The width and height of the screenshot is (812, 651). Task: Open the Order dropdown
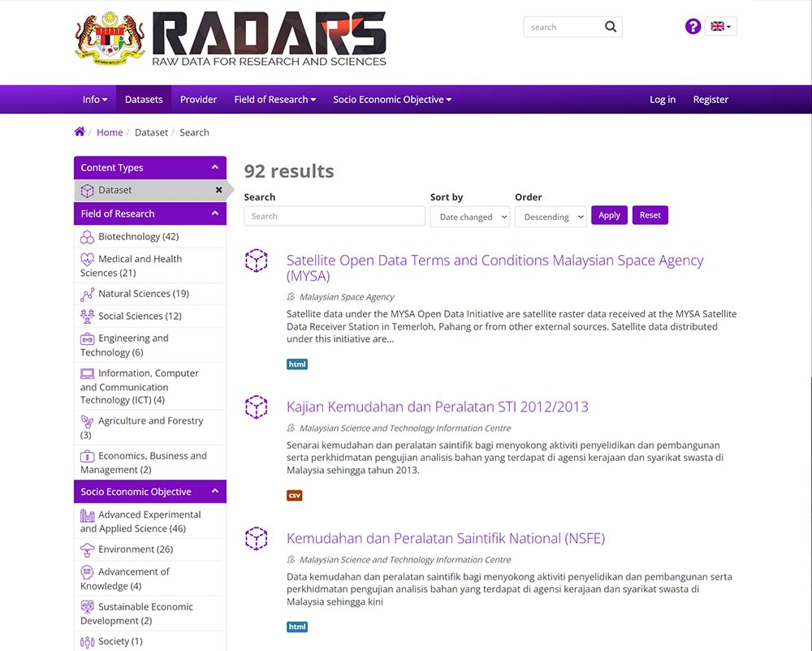[551, 216]
